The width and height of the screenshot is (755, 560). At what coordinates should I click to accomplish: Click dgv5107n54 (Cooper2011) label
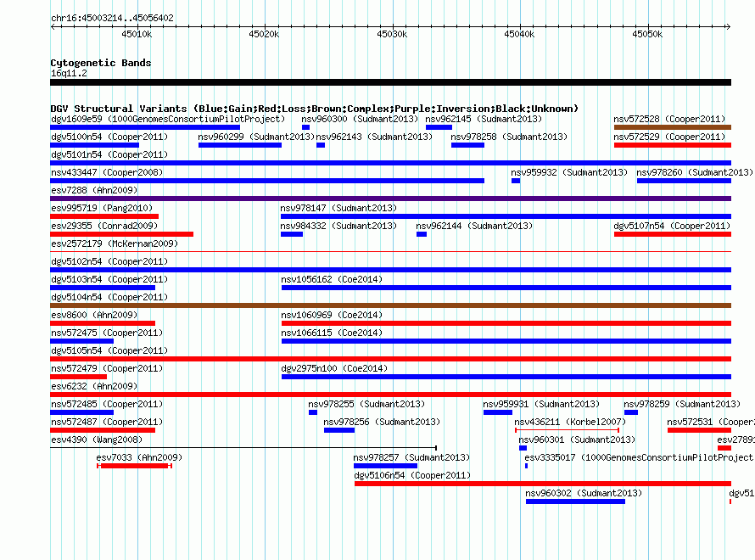tap(672, 226)
